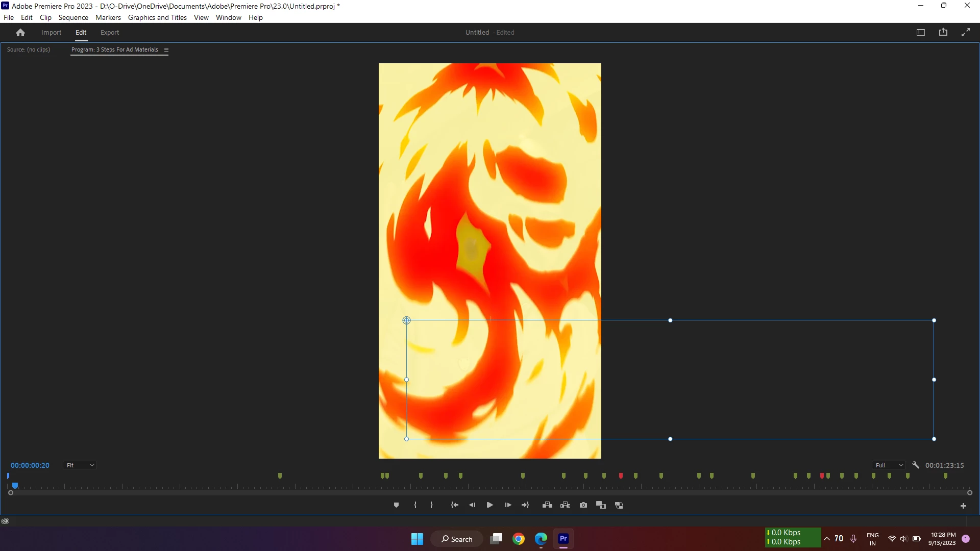Click the Go to In button

[x=454, y=505]
